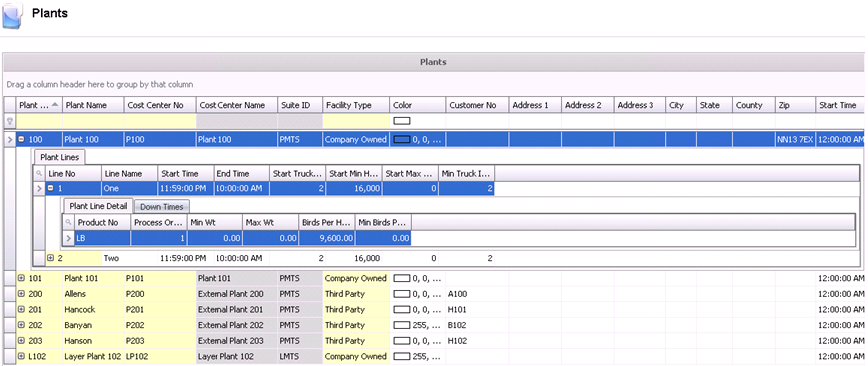The width and height of the screenshot is (868, 366).
Task: Click the Facility Type filter field
Action: coord(356,120)
